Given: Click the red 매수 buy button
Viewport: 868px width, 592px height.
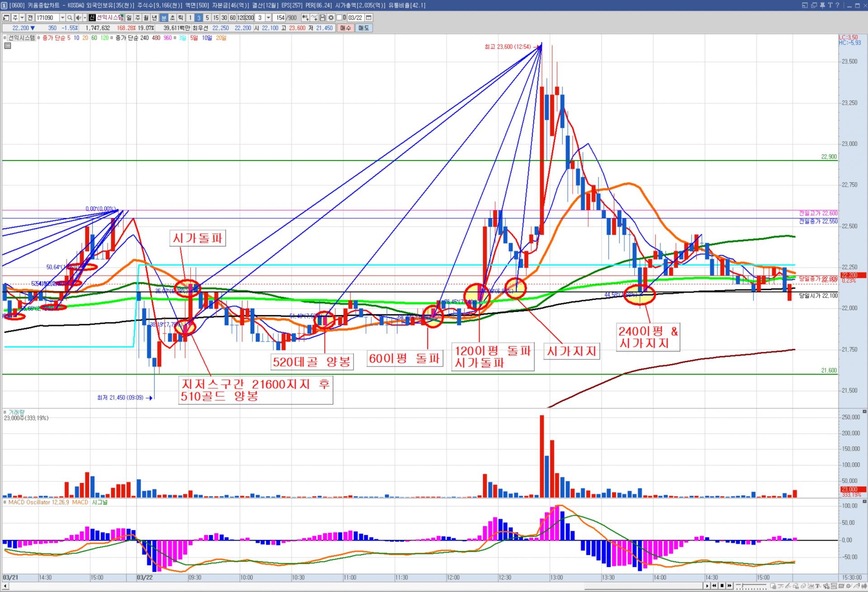Looking at the screenshot, I should click(x=345, y=28).
